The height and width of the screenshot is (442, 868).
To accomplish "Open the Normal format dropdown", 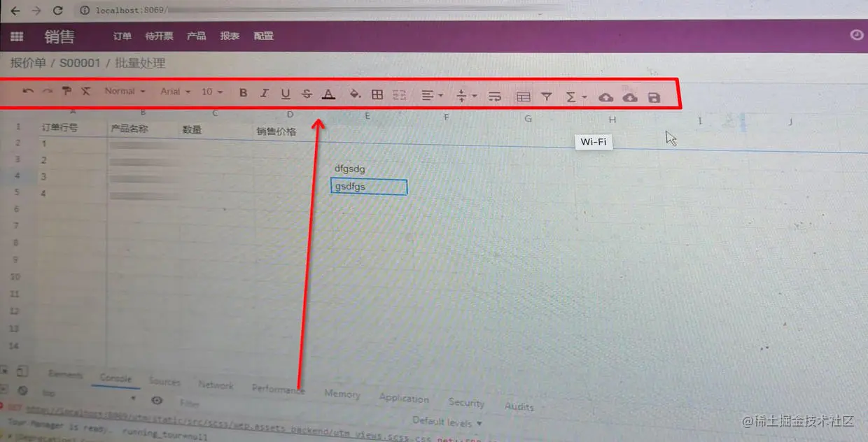I will tap(125, 91).
